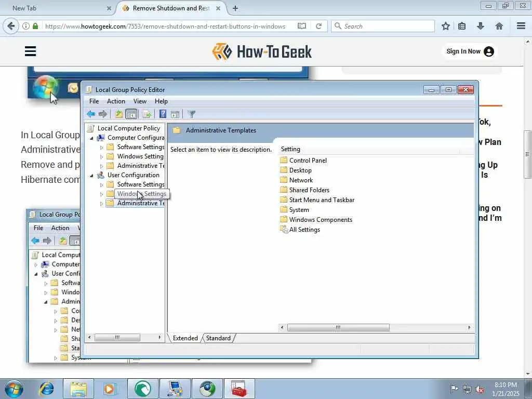Screen dimensions: 532x399
Task: Open the Firefox downloads arrow icon
Action: [x=481, y=26]
